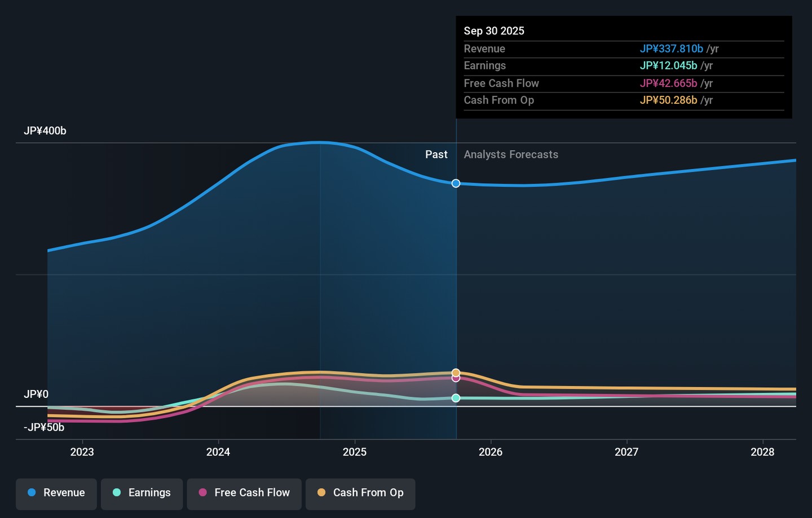Toggle the Revenue series in legend

pyautogui.click(x=56, y=493)
